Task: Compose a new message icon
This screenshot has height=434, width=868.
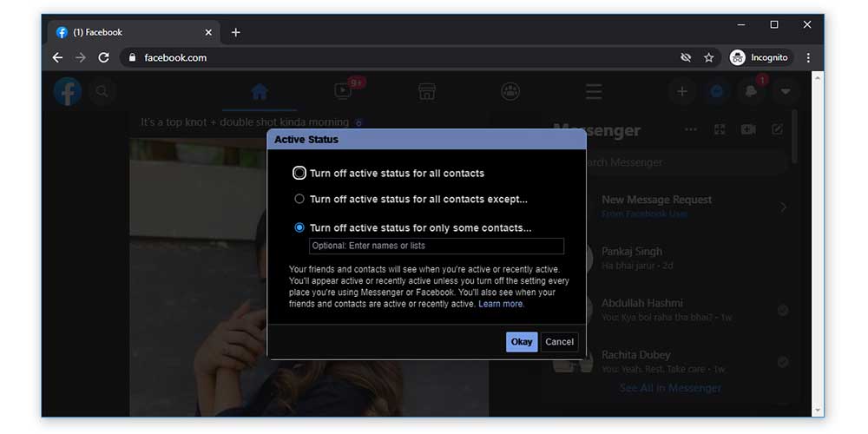Action: click(777, 129)
